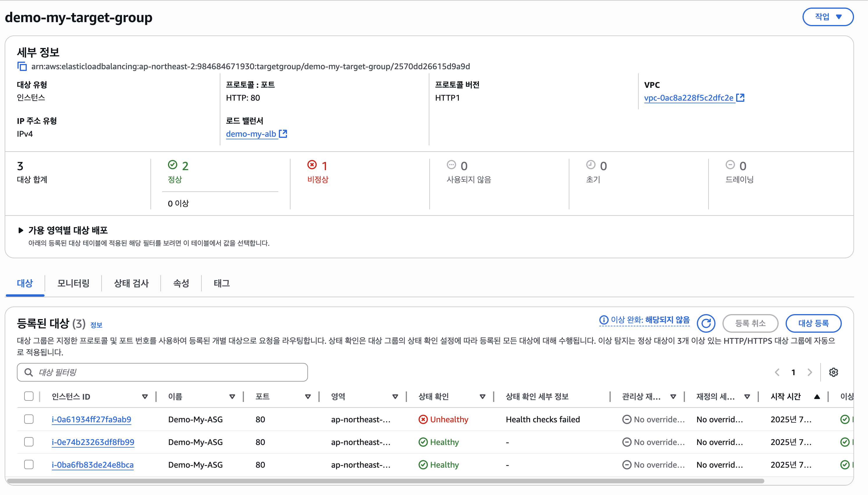Click the previous page arrow
Viewport: 868px width, 495px height.
(x=777, y=372)
